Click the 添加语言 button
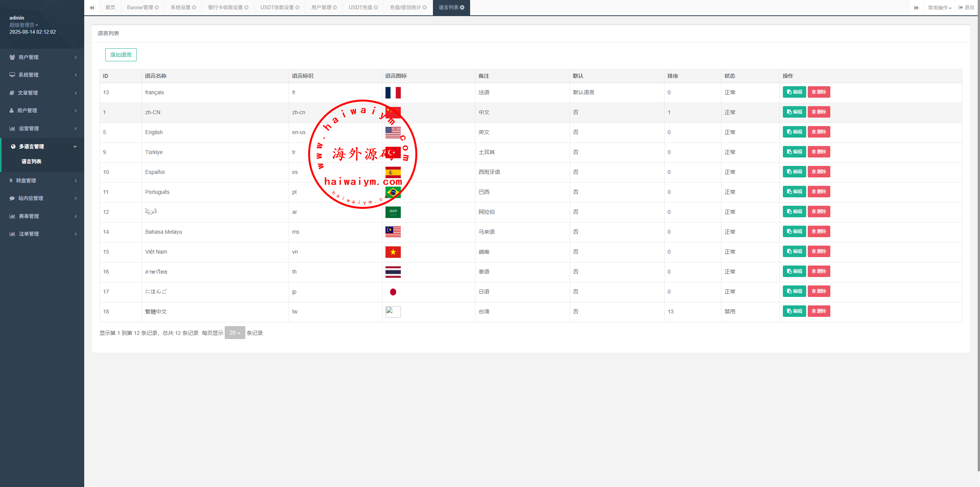980x487 pixels. 121,55
